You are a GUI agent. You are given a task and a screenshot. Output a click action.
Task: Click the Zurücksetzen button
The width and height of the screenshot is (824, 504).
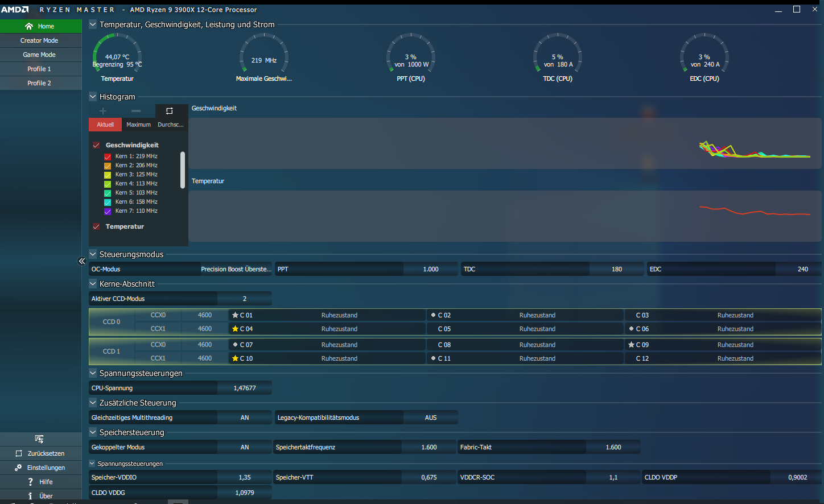click(41, 453)
